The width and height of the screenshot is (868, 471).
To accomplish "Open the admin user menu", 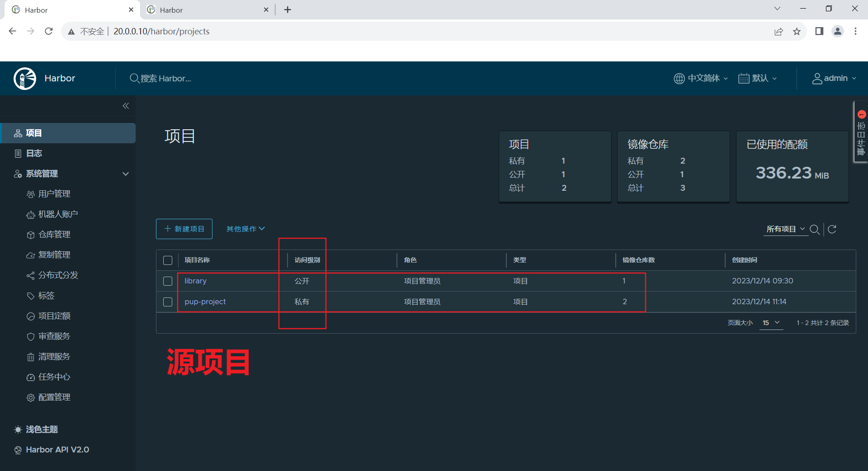I will click(835, 78).
